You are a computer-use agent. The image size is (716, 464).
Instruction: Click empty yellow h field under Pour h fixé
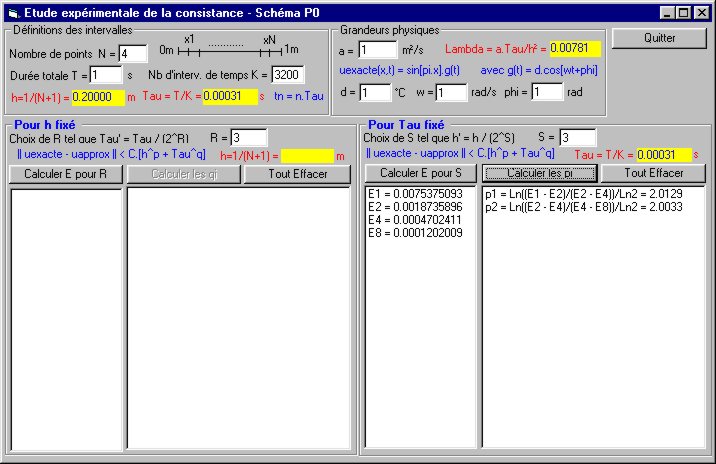(307, 156)
